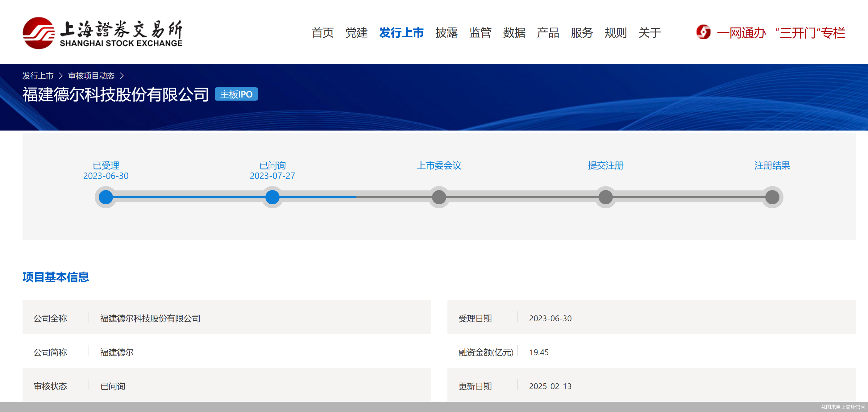Viewport: 868px width, 412px height.
Task: Open the 披露 menu
Action: (446, 33)
